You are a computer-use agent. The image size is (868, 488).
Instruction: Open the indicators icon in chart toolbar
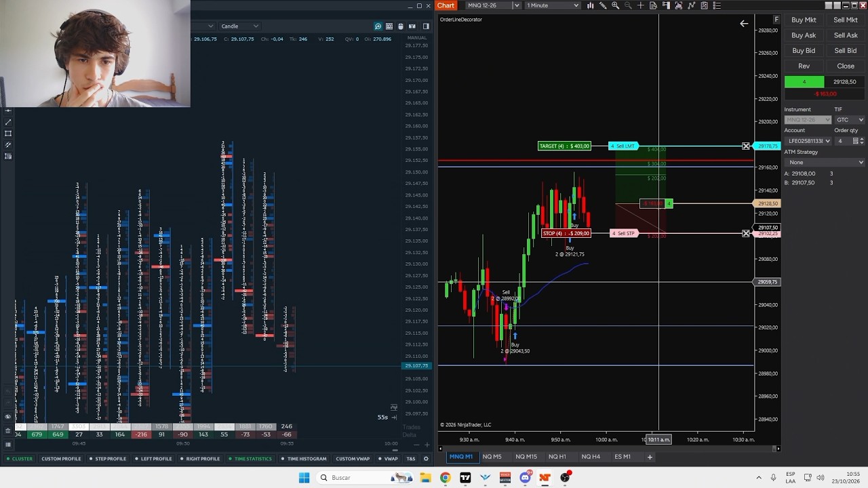click(x=691, y=5)
